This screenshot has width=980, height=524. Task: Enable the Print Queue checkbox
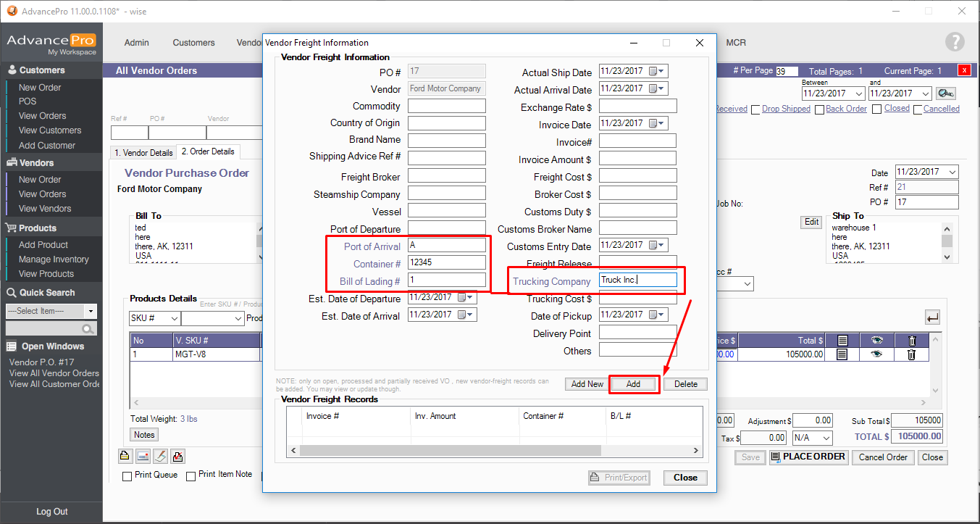[x=127, y=476]
